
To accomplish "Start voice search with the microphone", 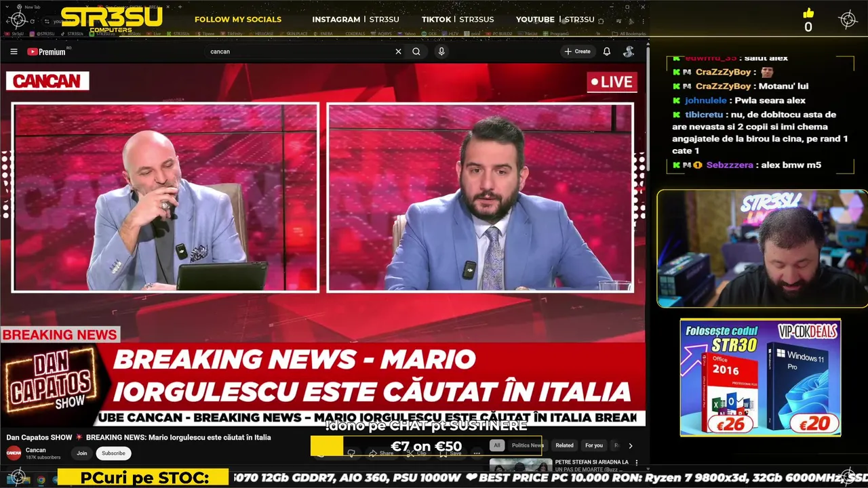I will pos(441,52).
